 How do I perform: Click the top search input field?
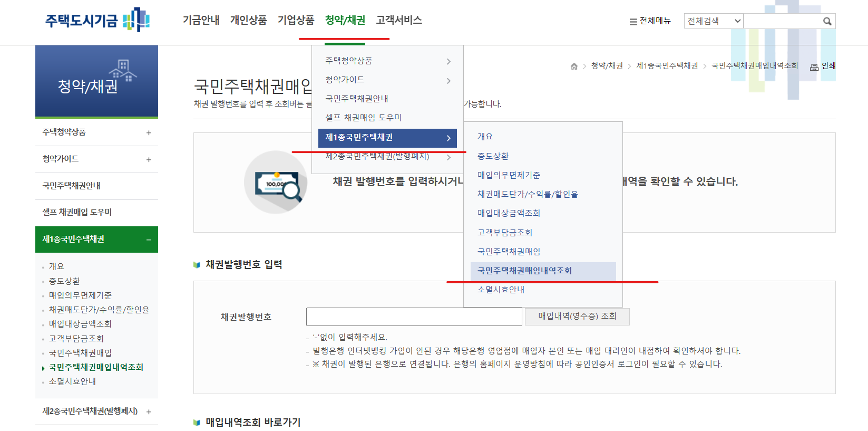pos(782,21)
